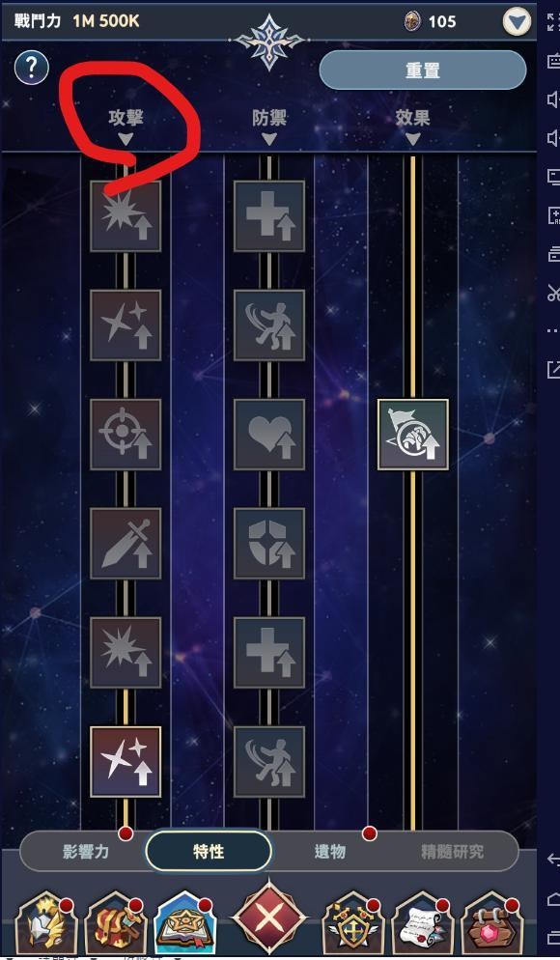This screenshot has height=960, width=560.
Task: Expand the 效果 column arrow
Action: tap(413, 140)
